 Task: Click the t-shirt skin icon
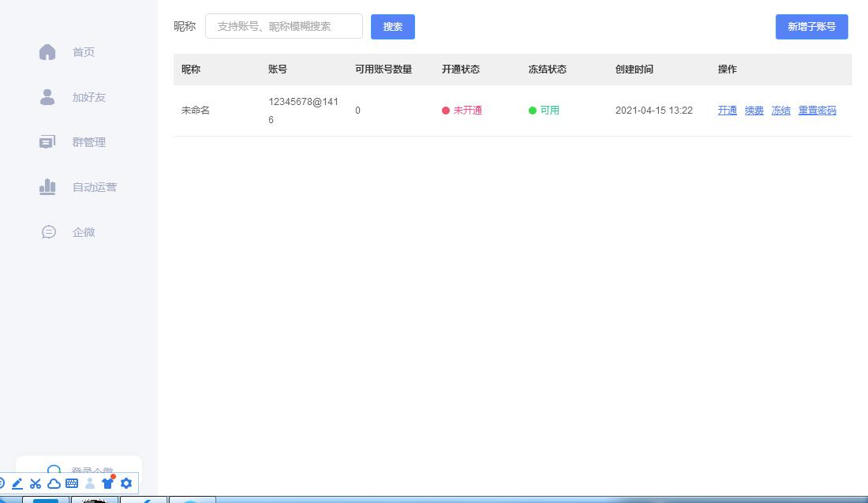[x=108, y=483]
